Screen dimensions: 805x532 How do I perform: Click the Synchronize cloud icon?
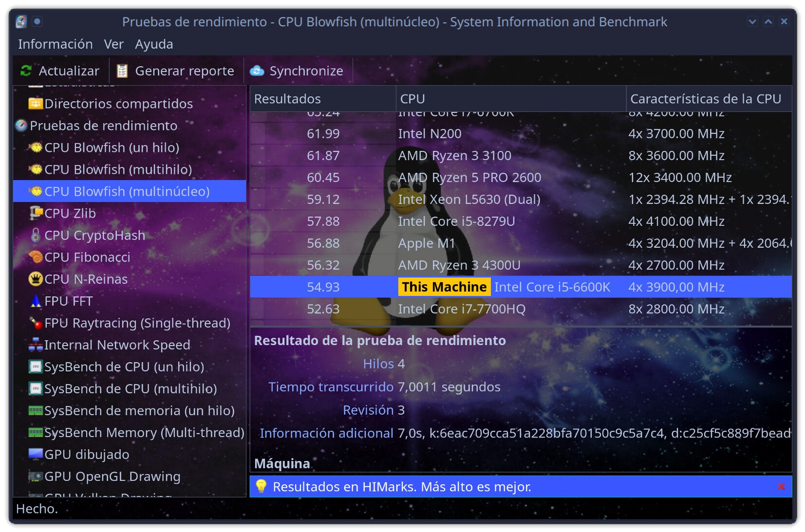pos(257,71)
